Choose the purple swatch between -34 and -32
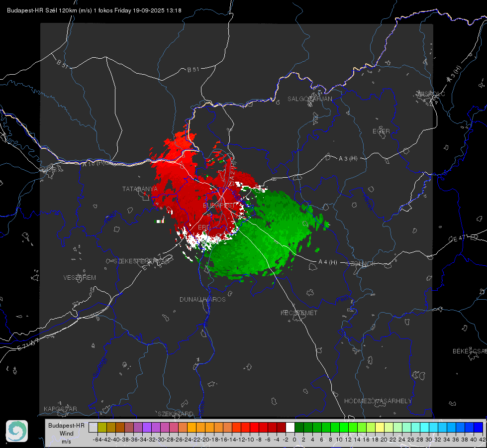 (x=147, y=427)
